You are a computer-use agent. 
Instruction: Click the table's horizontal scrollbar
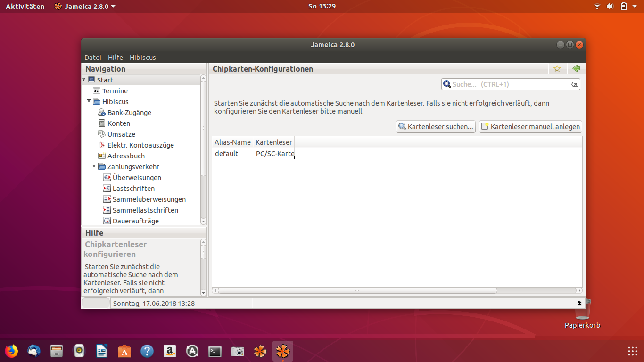coord(357,290)
